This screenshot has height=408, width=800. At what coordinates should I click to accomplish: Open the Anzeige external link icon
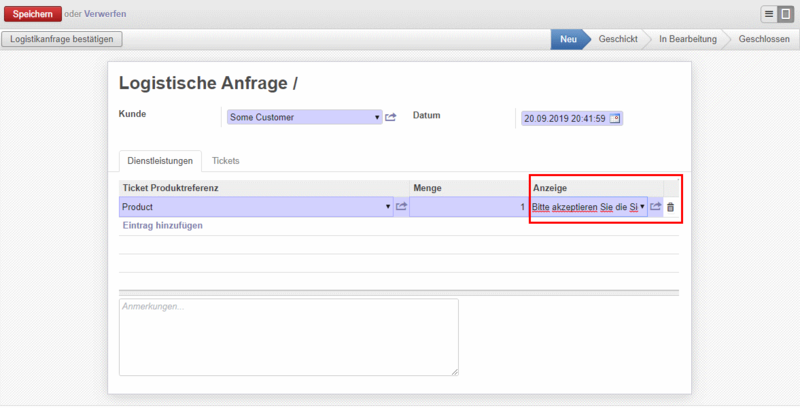pos(656,207)
